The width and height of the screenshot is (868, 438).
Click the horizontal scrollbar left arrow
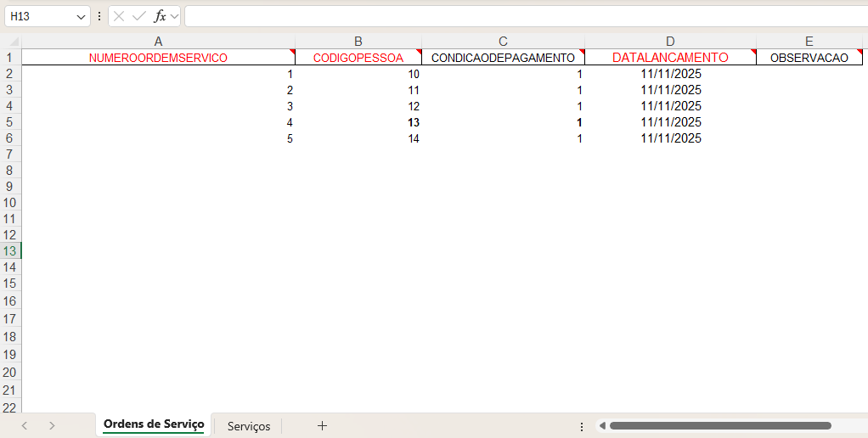[x=601, y=426]
